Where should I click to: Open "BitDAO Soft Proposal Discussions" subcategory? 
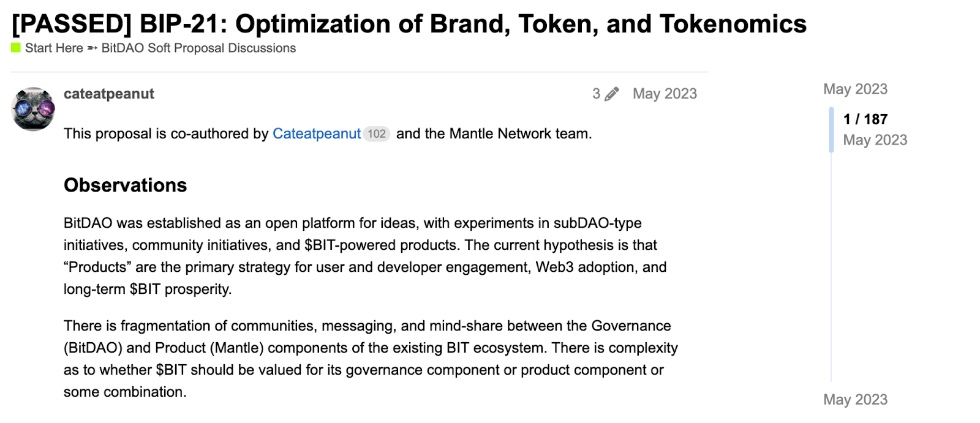pos(198,48)
